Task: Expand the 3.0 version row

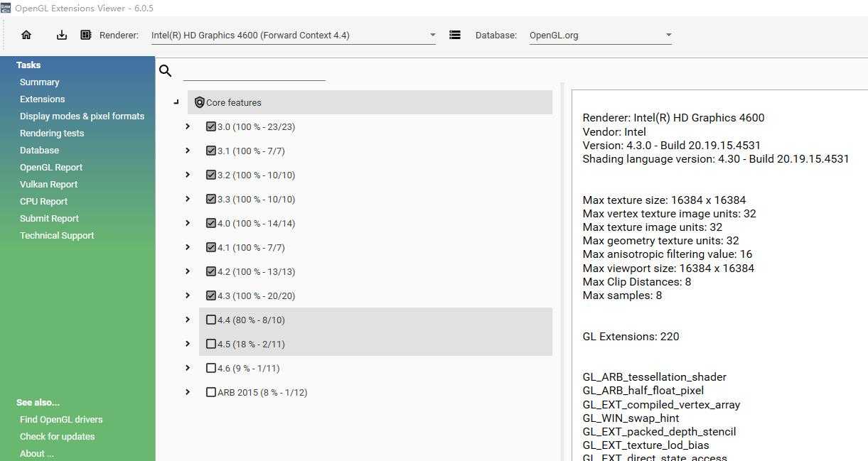Action: [x=188, y=126]
